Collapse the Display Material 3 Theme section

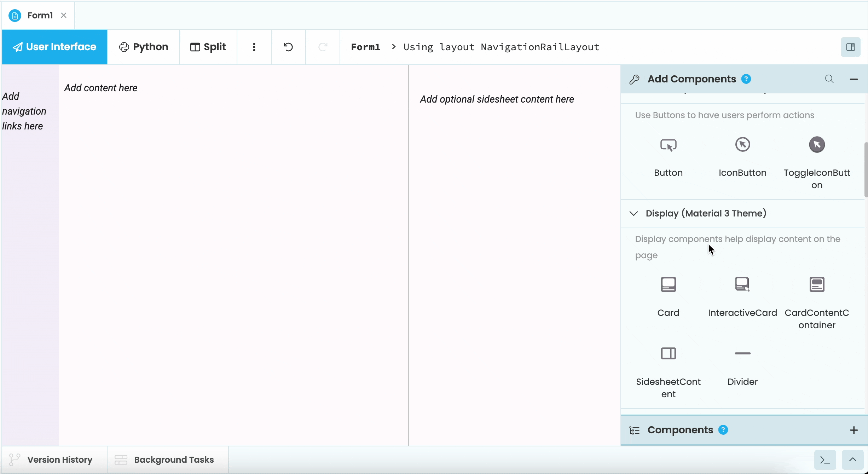coord(633,213)
